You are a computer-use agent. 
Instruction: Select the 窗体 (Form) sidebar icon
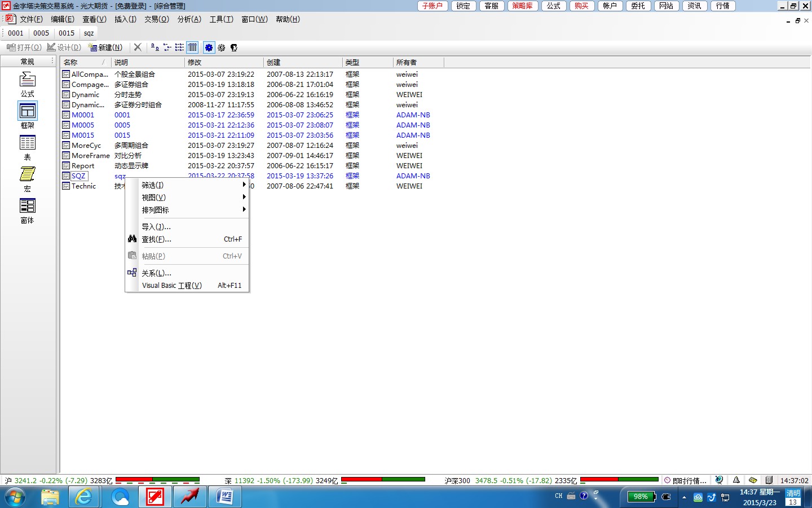point(27,210)
